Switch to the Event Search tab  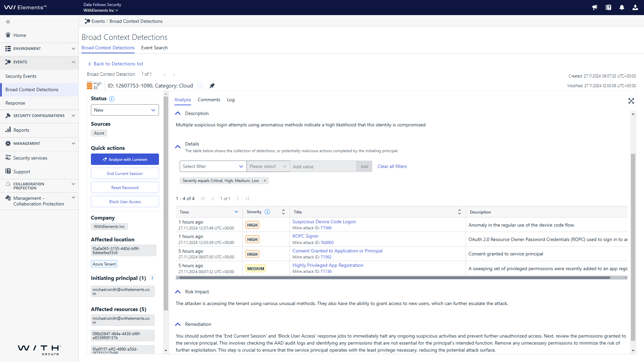coord(154,48)
